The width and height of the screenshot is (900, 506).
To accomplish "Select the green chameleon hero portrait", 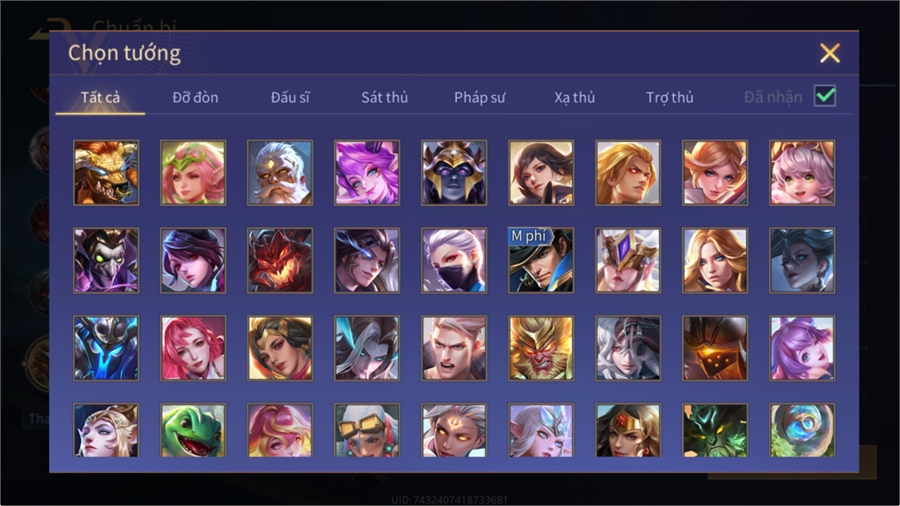I will pos(193,430).
